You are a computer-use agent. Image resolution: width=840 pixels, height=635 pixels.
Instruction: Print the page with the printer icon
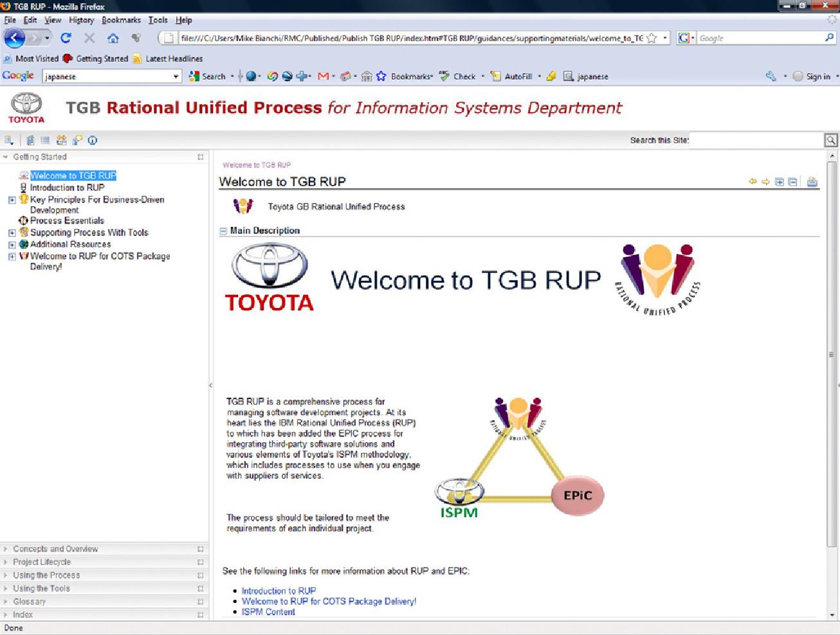coord(812,182)
